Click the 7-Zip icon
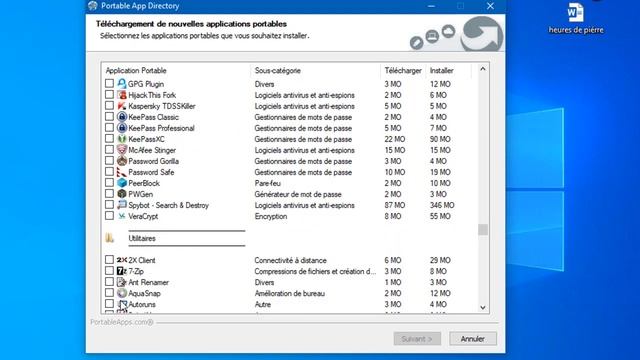 pos(122,271)
